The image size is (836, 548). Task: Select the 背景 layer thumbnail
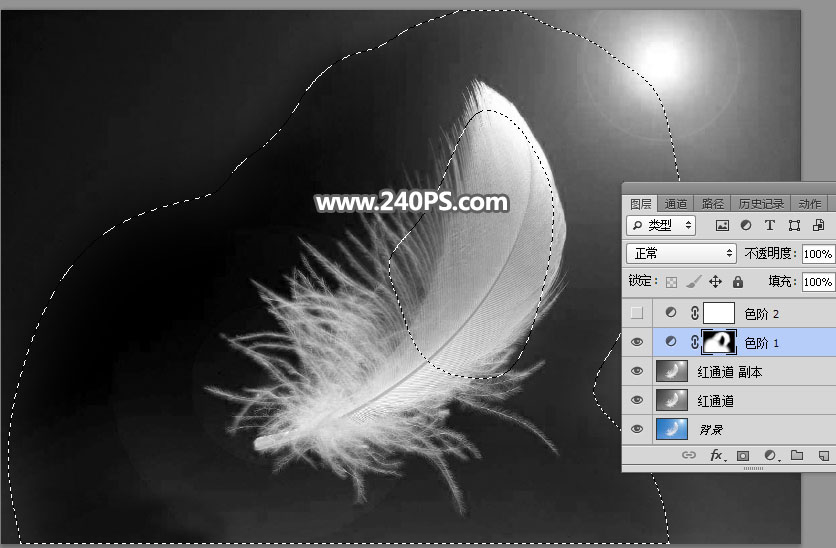tap(671, 429)
